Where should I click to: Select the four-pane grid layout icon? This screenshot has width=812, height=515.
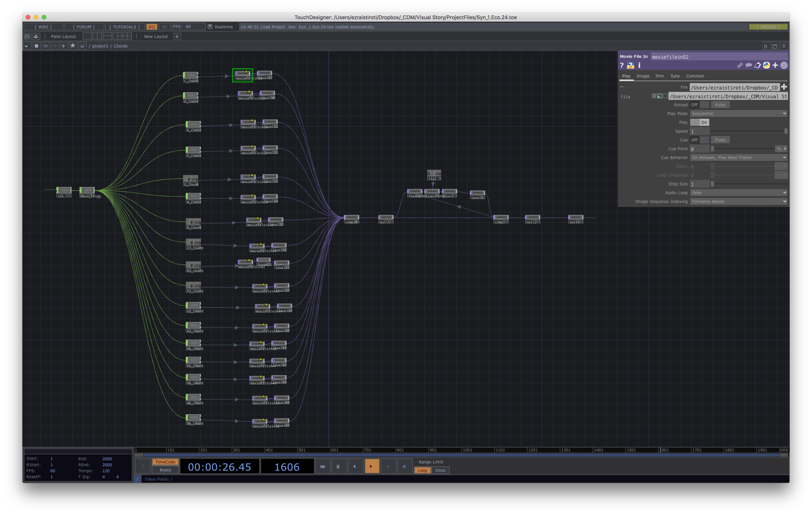coord(127,36)
